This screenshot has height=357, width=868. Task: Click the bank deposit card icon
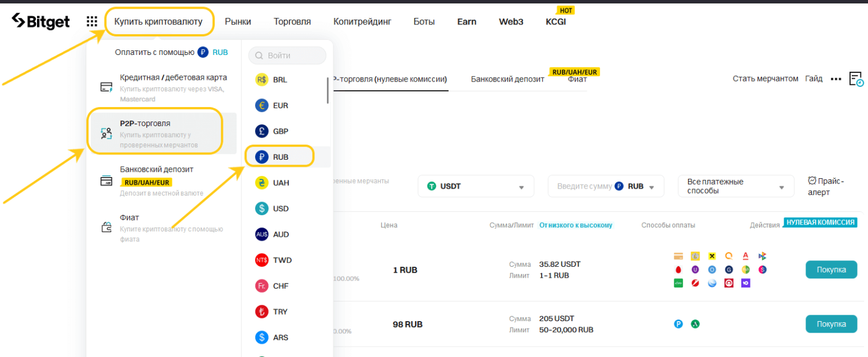coord(106,181)
